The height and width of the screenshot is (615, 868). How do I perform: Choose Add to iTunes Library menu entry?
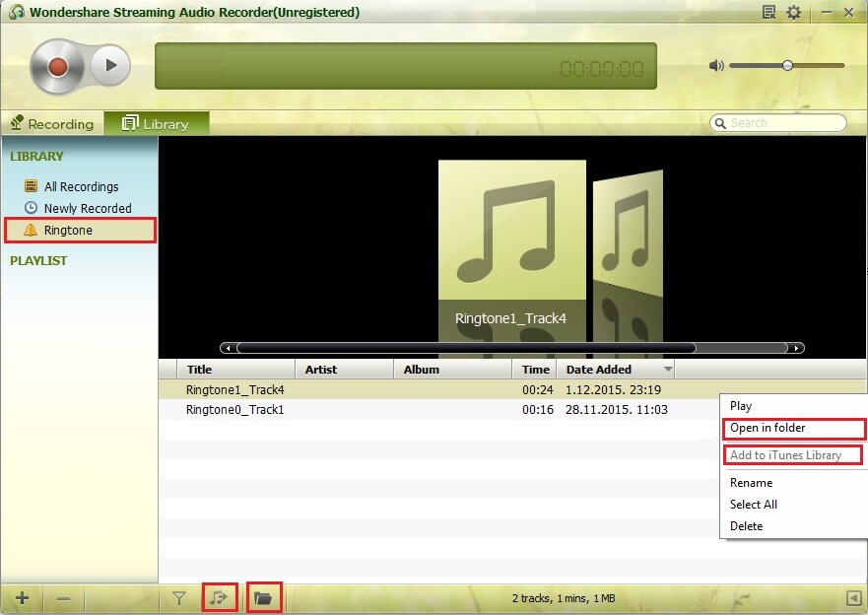click(x=792, y=455)
